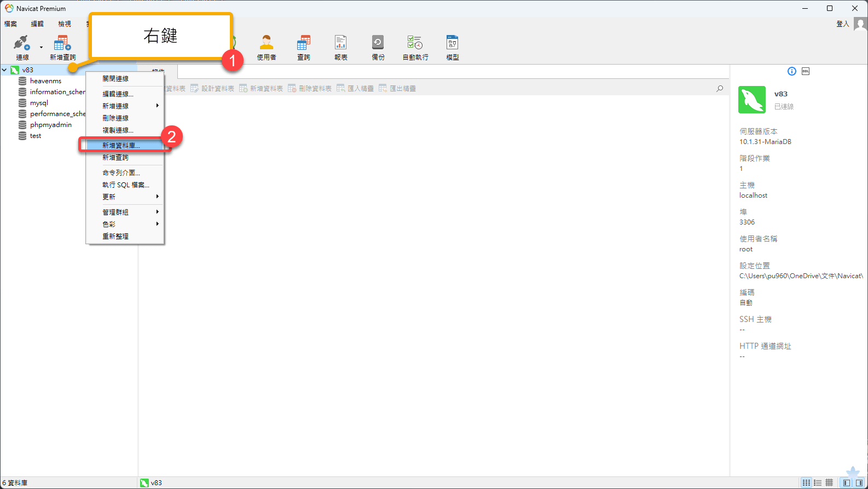
Task: Choose 執行 SQL 檔案... from context menu
Action: point(125,185)
